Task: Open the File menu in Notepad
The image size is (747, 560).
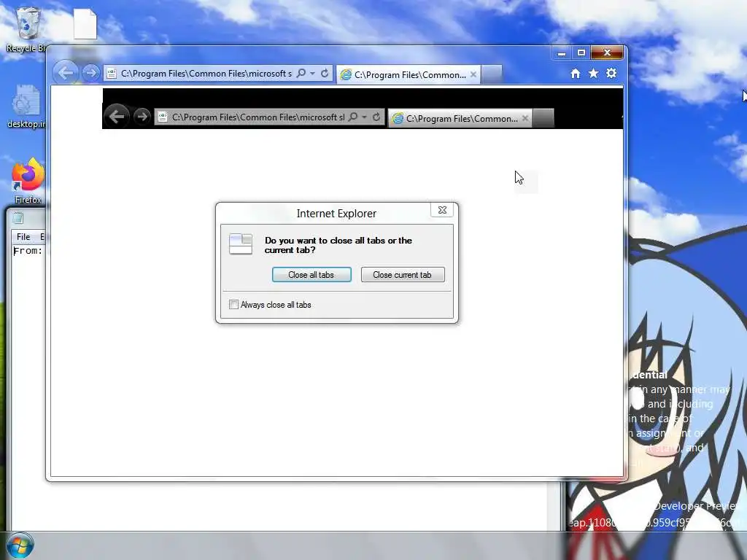Action: pos(23,237)
